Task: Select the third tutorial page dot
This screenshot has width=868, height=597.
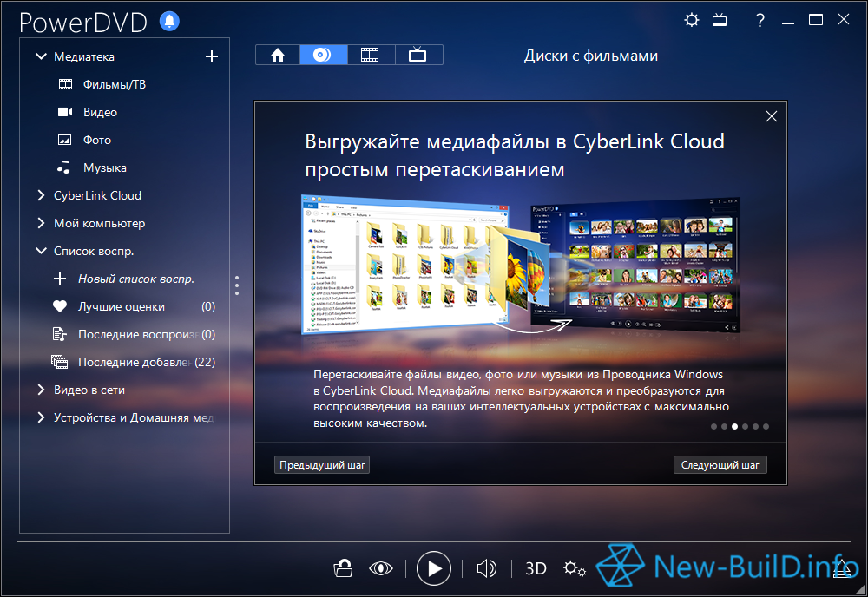Action: click(734, 427)
